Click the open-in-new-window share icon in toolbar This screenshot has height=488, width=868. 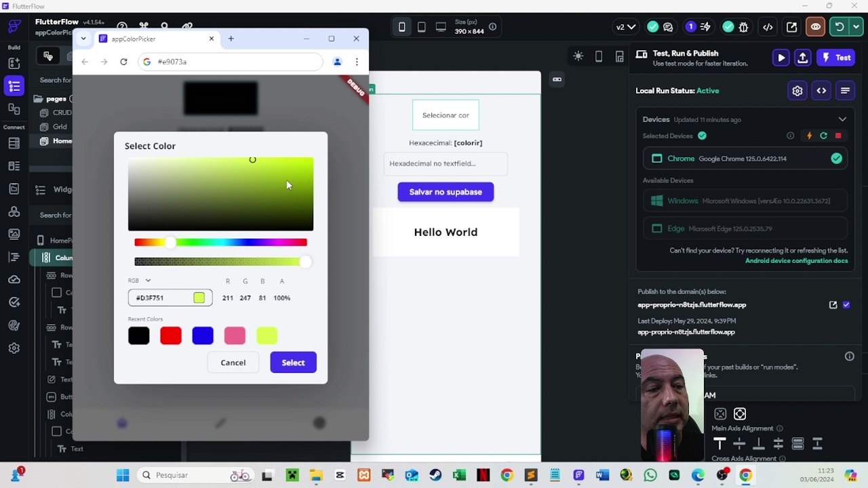click(791, 27)
